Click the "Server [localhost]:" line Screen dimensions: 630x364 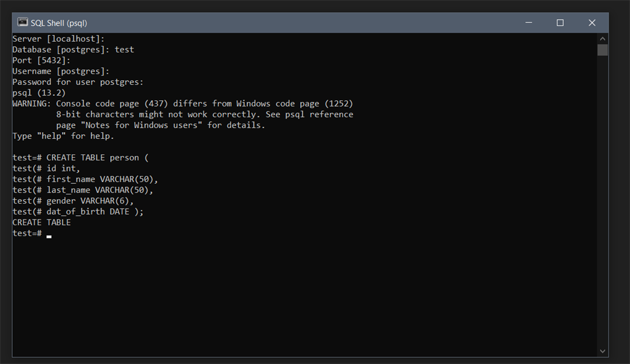coord(58,39)
